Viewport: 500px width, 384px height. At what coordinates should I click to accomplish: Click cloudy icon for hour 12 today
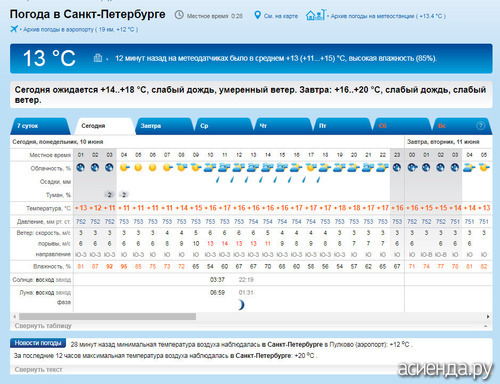coord(239,167)
